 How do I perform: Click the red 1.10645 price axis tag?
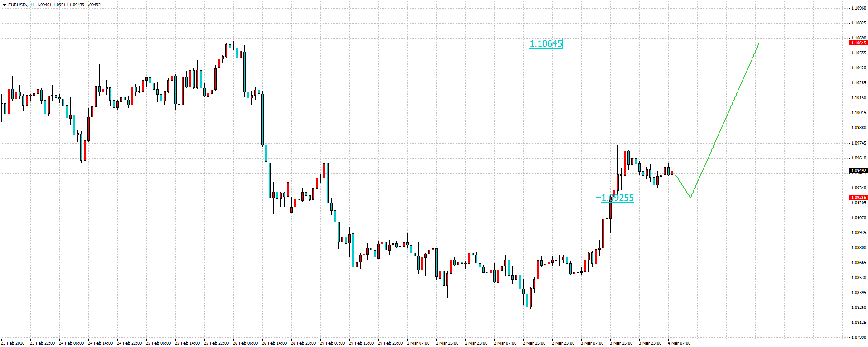(858, 43)
